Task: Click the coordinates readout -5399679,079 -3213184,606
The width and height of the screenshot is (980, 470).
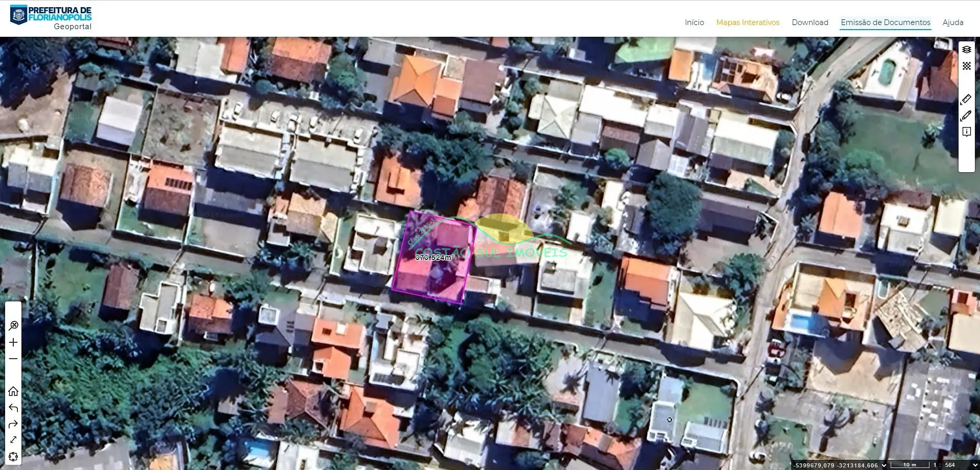Action: coord(836,465)
